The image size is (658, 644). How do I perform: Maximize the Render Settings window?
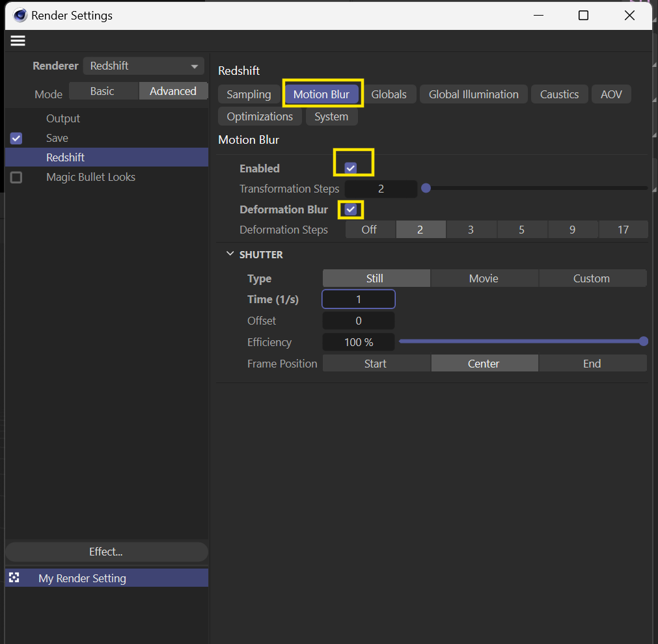(583, 16)
